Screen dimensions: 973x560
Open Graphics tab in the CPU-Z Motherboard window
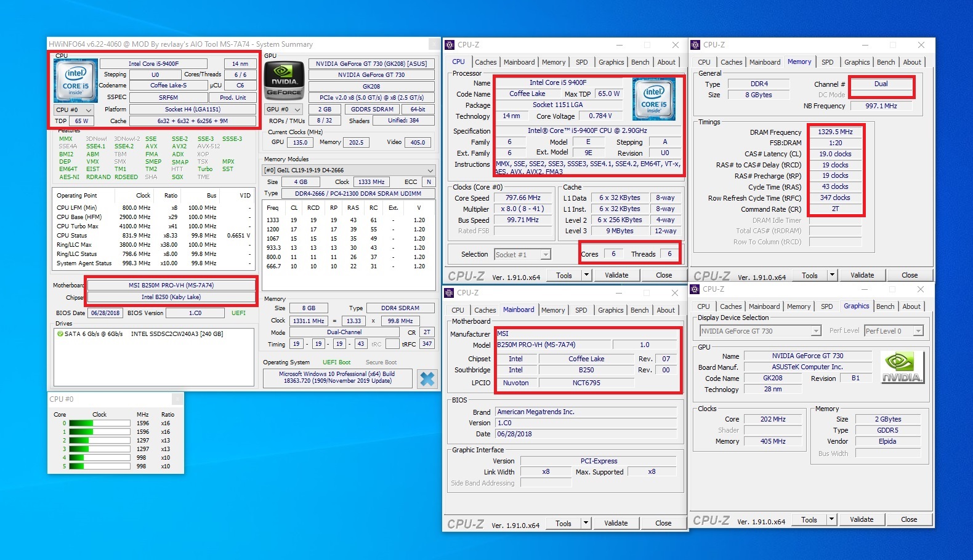click(x=611, y=310)
